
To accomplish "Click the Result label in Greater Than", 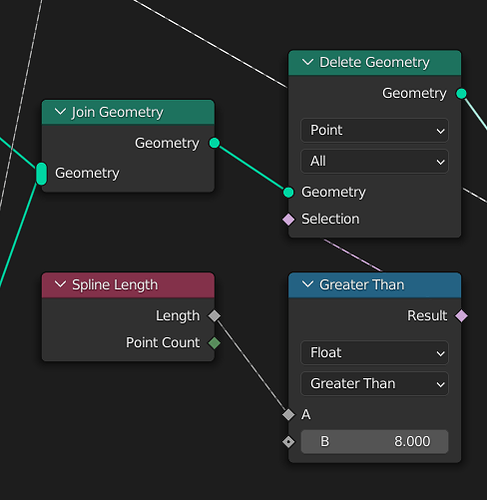I will point(427,316).
